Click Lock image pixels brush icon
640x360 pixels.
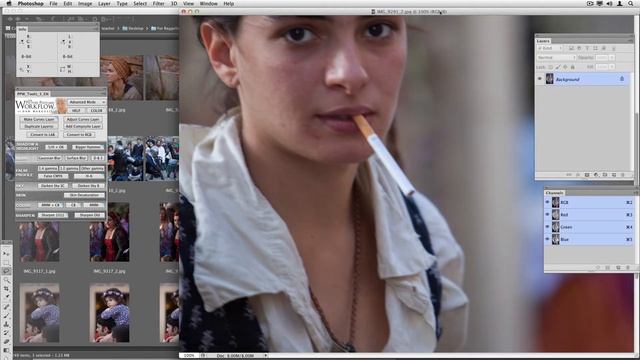click(x=558, y=67)
